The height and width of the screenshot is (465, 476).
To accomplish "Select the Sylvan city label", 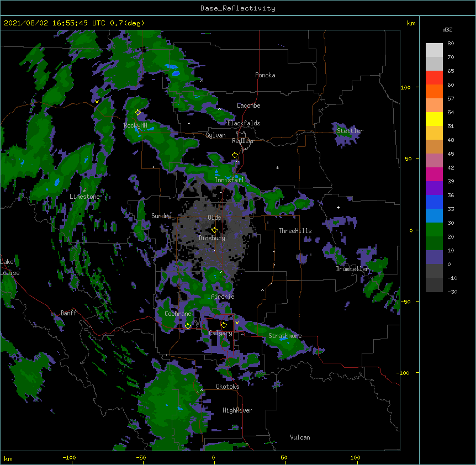I will pos(215,135).
